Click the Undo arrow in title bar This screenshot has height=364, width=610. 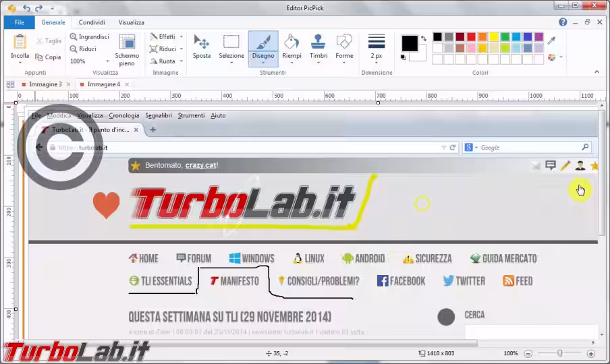(26, 8)
